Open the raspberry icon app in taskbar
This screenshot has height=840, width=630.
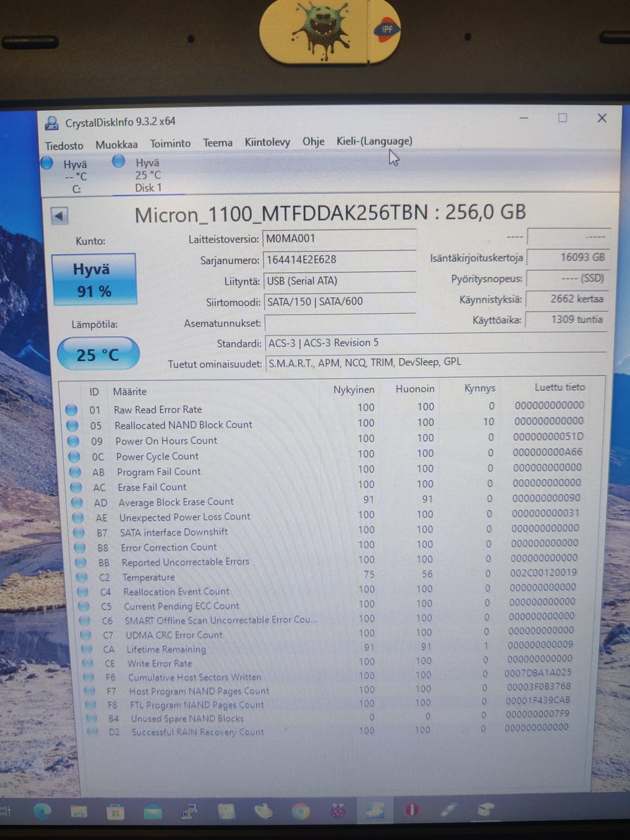pyautogui.click(x=337, y=812)
